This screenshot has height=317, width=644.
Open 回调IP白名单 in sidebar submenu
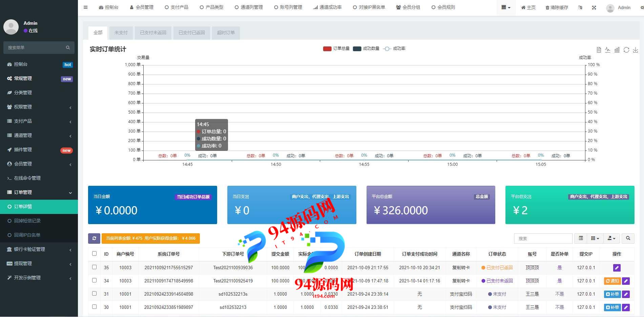click(39, 235)
